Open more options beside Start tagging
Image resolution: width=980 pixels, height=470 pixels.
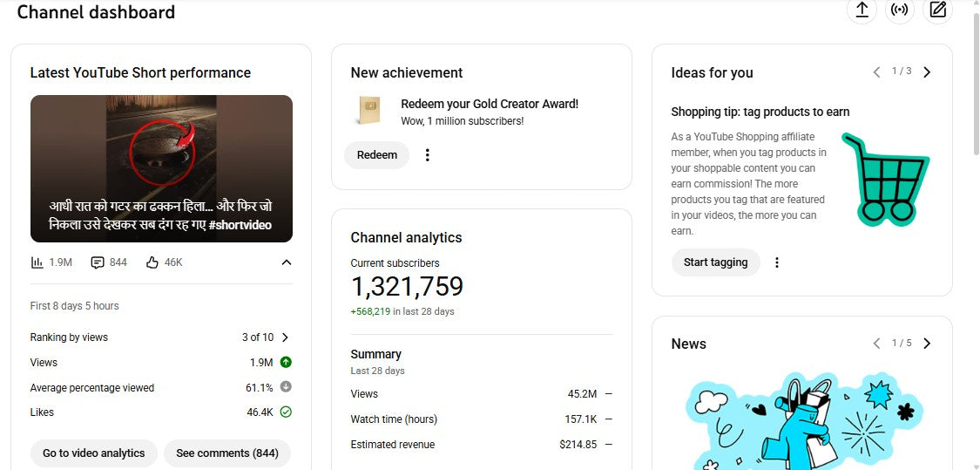click(x=777, y=262)
